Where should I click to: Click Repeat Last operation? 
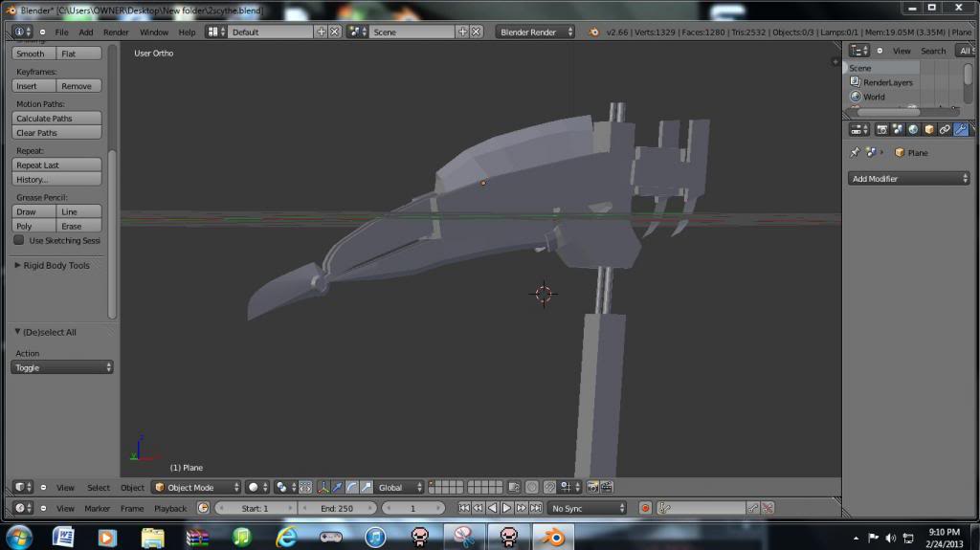click(x=56, y=165)
